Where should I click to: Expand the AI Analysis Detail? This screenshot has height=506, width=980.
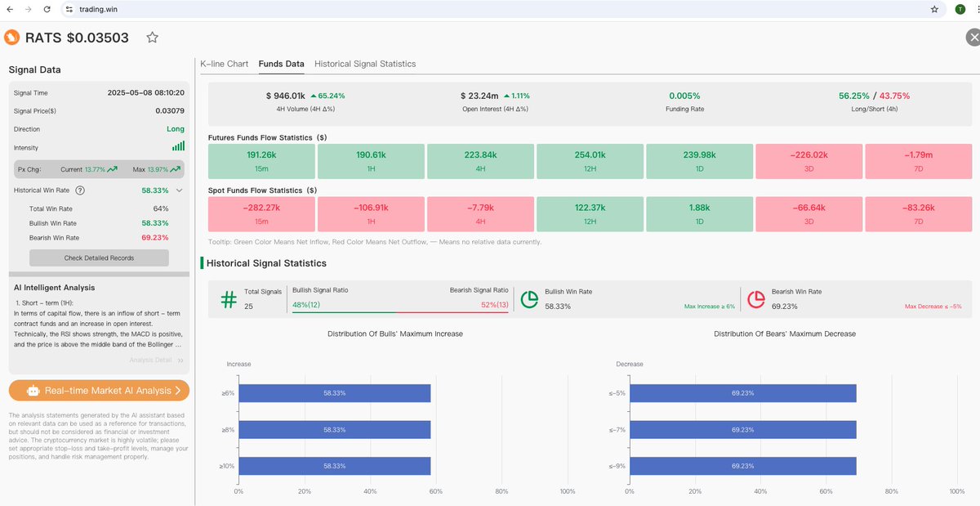click(x=157, y=360)
